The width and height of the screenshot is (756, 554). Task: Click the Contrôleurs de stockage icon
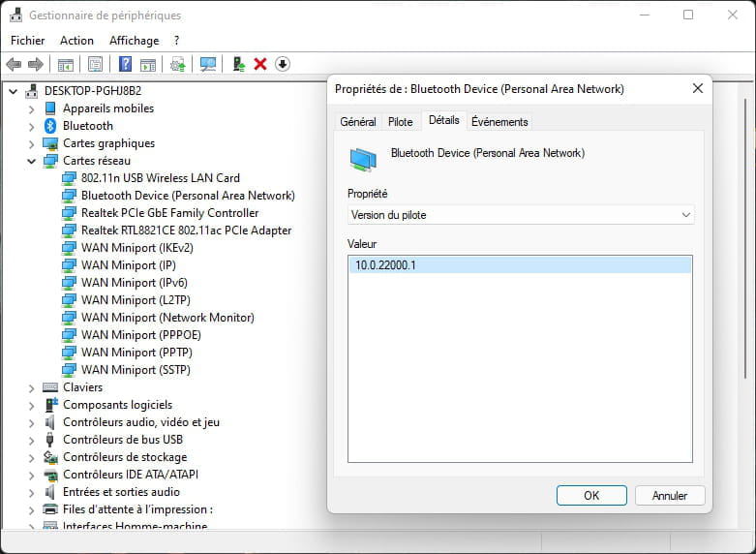point(50,456)
